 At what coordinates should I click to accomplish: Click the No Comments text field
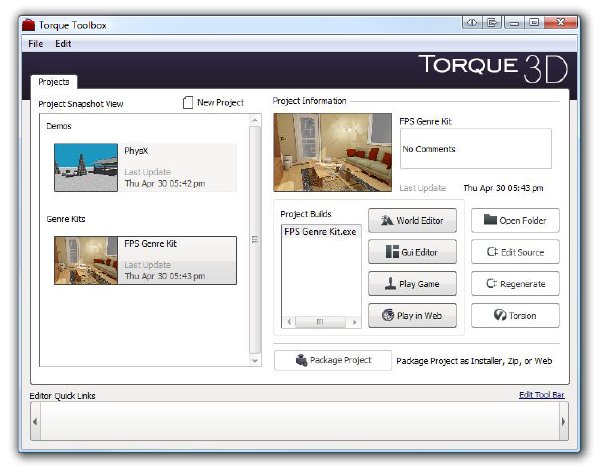[x=476, y=149]
